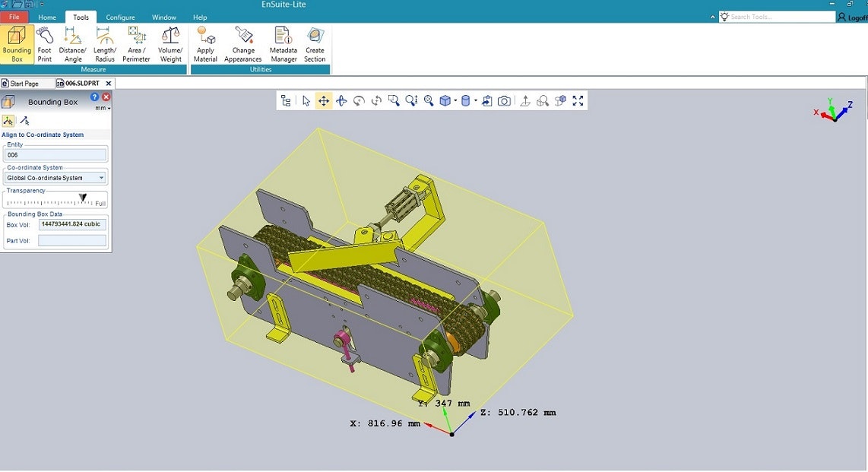Launch the Volume/Weight tool

pyautogui.click(x=170, y=44)
